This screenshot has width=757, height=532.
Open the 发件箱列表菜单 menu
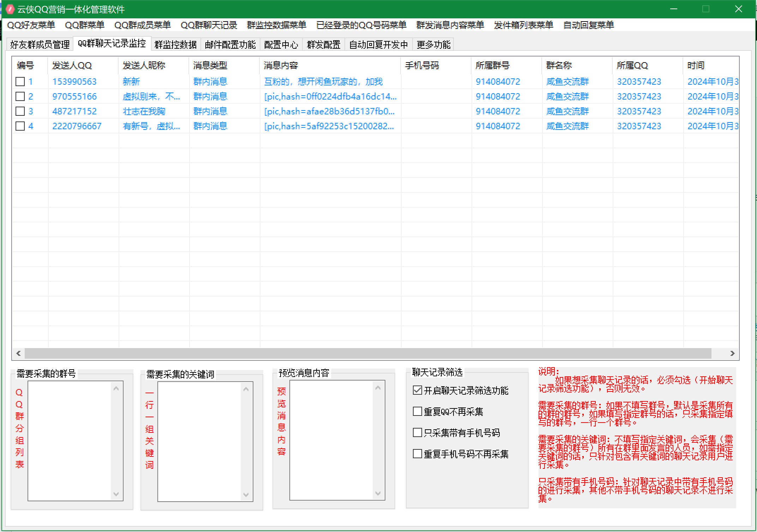point(524,25)
